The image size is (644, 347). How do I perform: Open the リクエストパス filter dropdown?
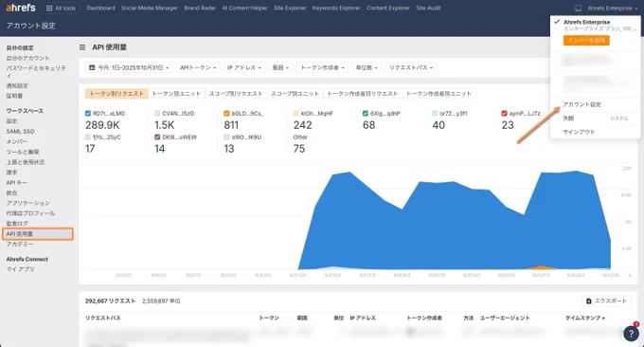pos(411,67)
